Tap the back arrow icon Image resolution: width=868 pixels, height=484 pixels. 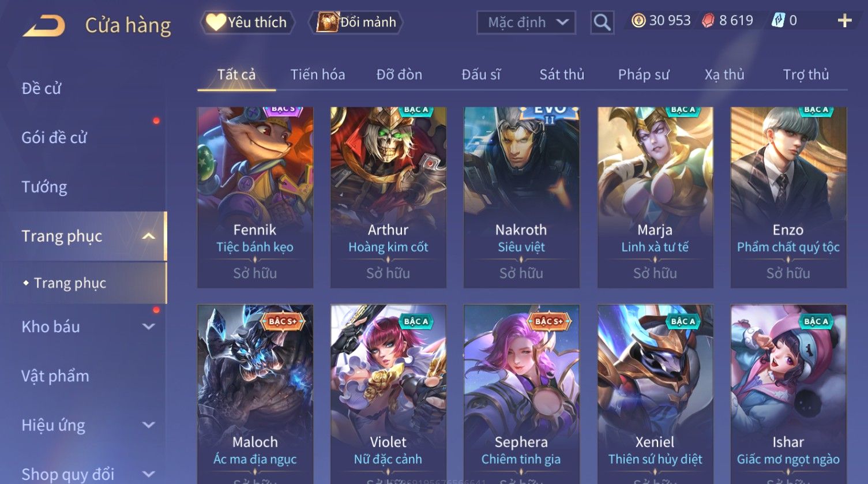pos(44,26)
